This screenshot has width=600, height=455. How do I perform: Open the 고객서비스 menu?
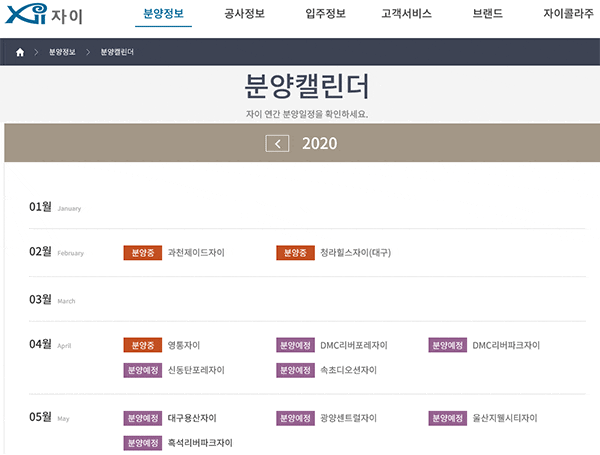pos(406,14)
